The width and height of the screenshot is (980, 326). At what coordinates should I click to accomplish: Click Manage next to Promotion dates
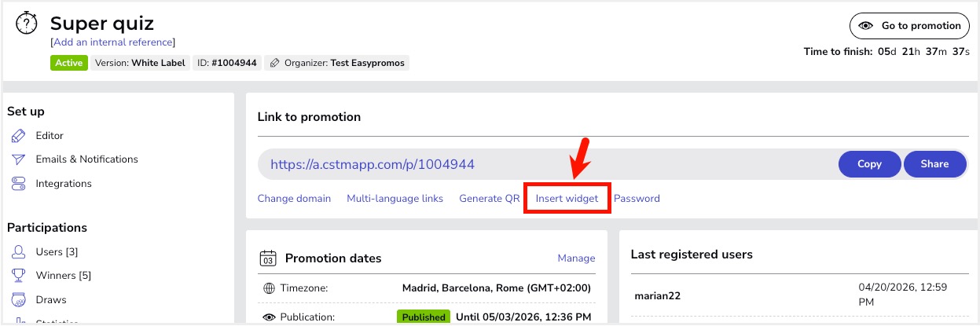(576, 258)
